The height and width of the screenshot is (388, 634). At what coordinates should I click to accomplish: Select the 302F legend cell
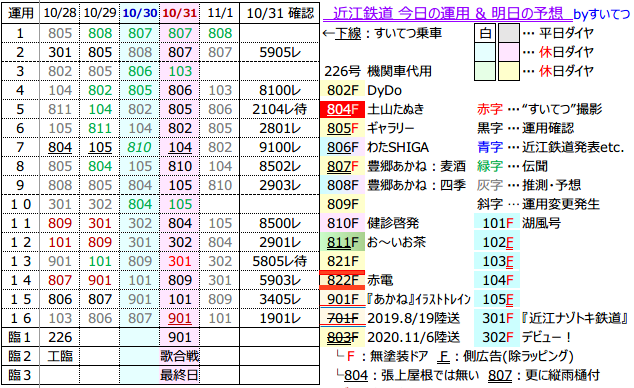(x=497, y=337)
